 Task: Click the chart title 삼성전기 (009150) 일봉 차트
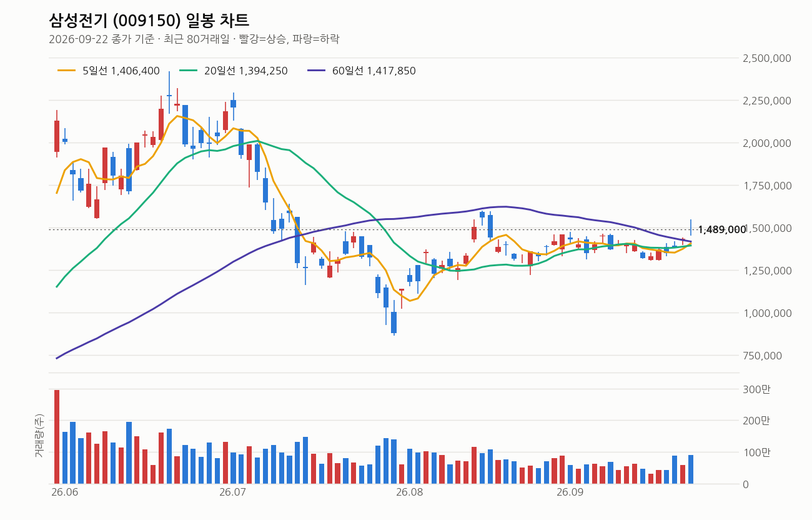tap(149, 20)
